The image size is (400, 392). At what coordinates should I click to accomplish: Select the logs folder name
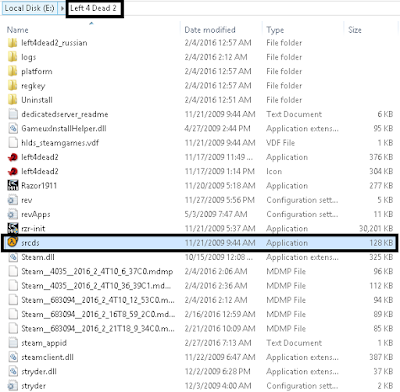tap(29, 57)
